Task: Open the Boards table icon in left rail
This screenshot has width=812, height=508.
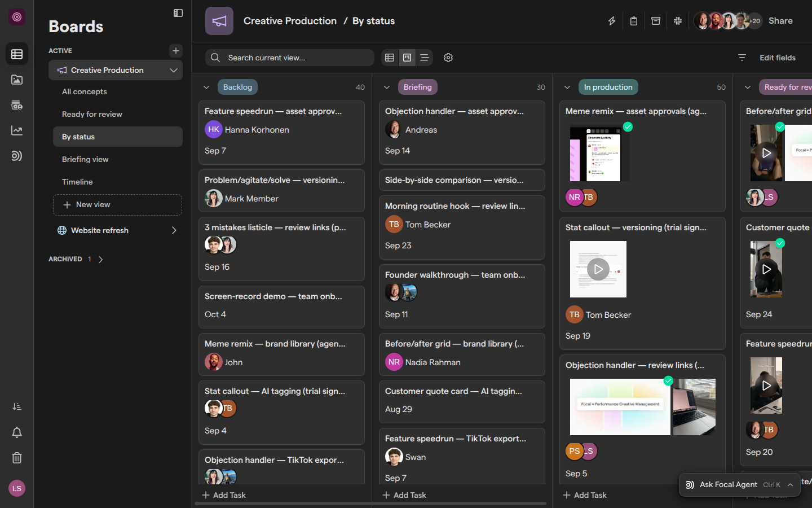Action: (17, 54)
